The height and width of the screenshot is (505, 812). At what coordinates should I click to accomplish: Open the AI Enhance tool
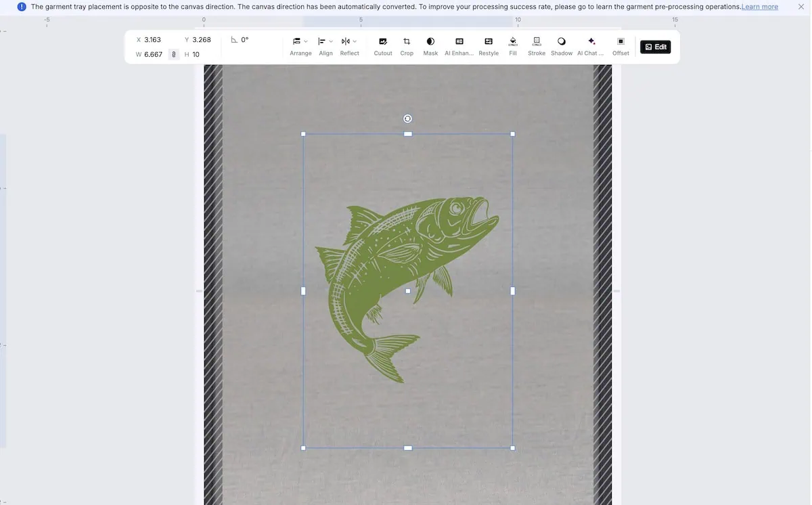(x=459, y=46)
